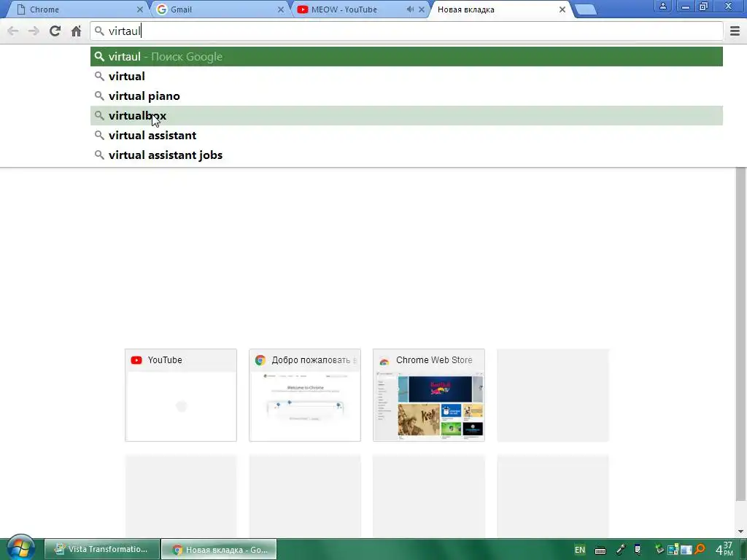Click the Chrome user profile icon
747x560 pixels.
662,6
